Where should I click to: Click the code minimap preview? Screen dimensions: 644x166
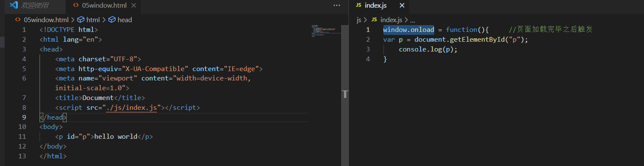tap(325, 31)
